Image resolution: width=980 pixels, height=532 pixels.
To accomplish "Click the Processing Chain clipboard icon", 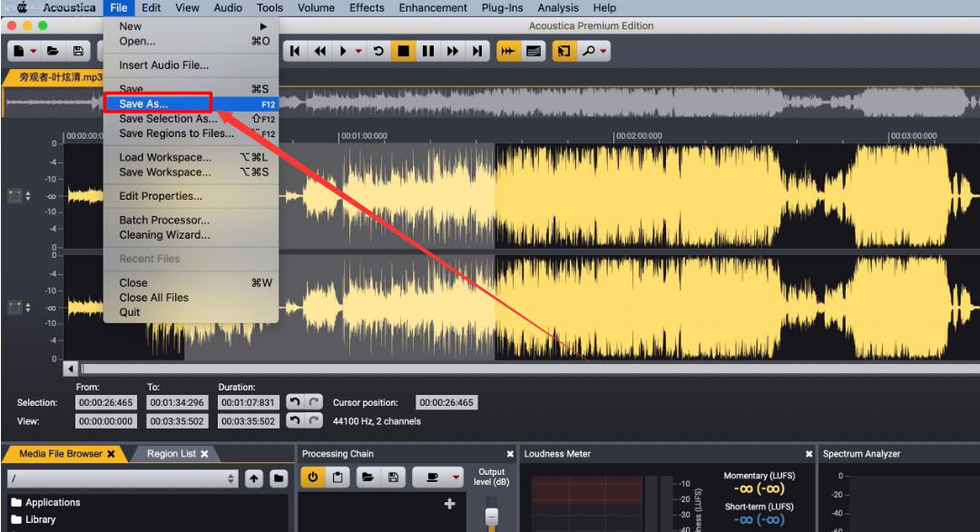I will click(x=338, y=478).
